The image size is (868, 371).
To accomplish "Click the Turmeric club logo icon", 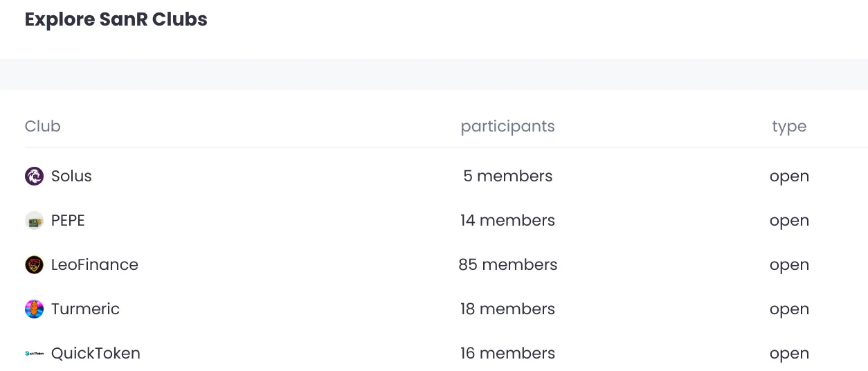I will 34,309.
